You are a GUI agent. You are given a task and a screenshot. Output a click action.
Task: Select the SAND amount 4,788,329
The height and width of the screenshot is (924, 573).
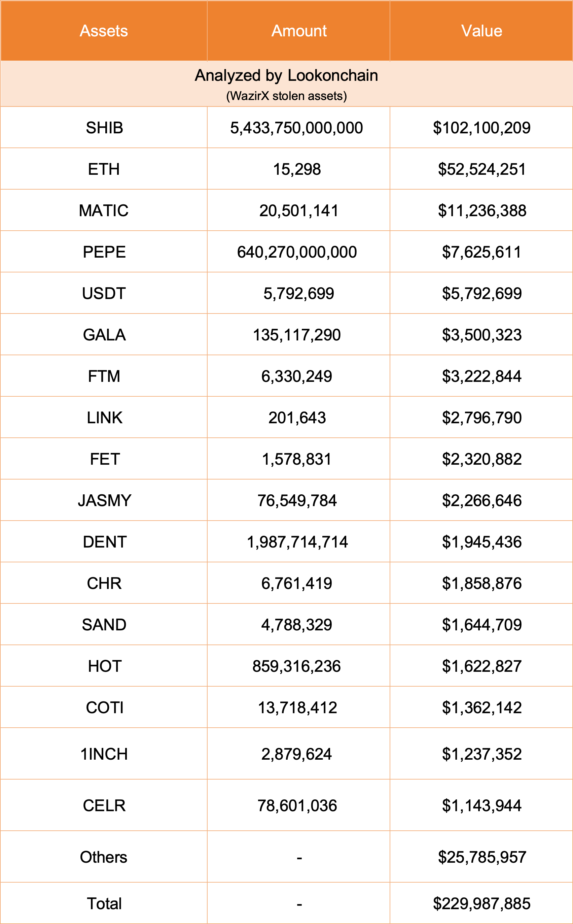click(296, 625)
